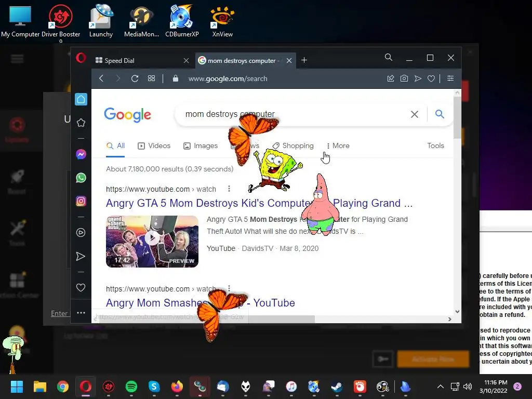Open Steam from the taskbar

click(337, 387)
